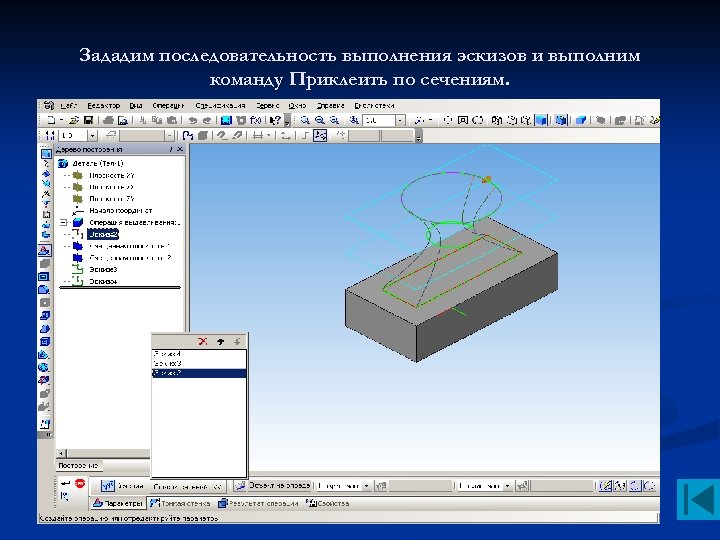
Task: Click the tree horizontal scrollbar left arrow
Action: tap(62, 454)
